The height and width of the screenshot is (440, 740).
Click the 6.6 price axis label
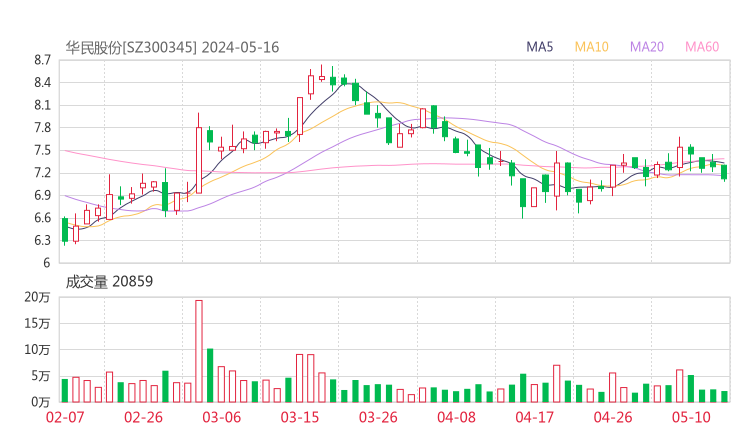[x=42, y=218]
